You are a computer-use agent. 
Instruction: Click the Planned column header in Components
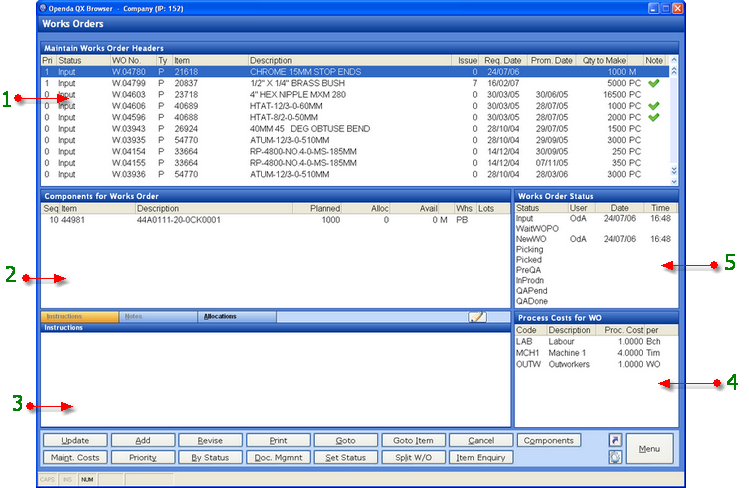(x=317, y=209)
